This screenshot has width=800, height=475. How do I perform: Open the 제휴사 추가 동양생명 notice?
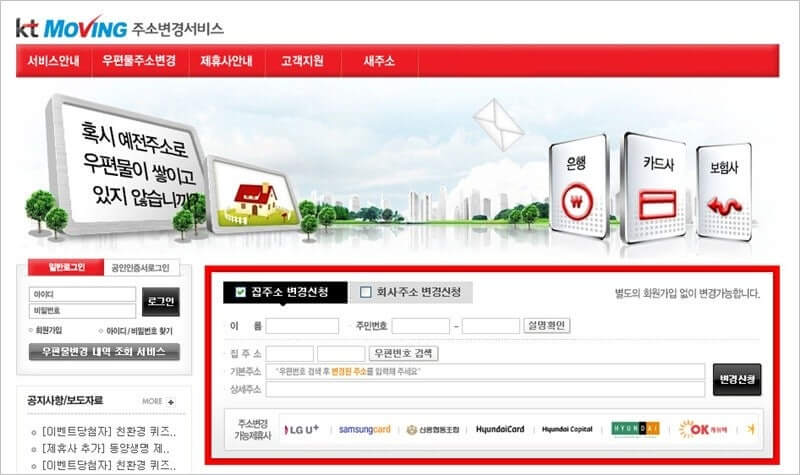click(106, 448)
